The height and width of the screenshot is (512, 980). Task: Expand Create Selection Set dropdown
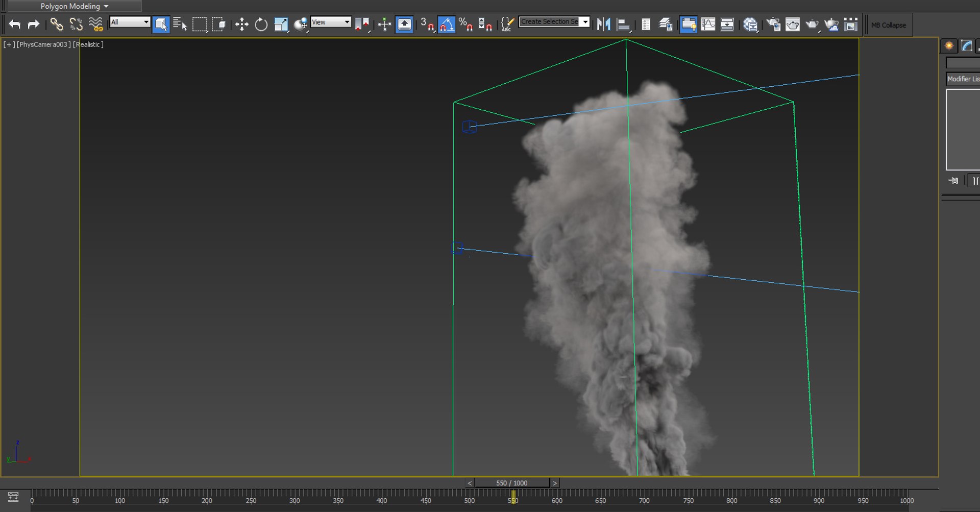[x=585, y=21]
